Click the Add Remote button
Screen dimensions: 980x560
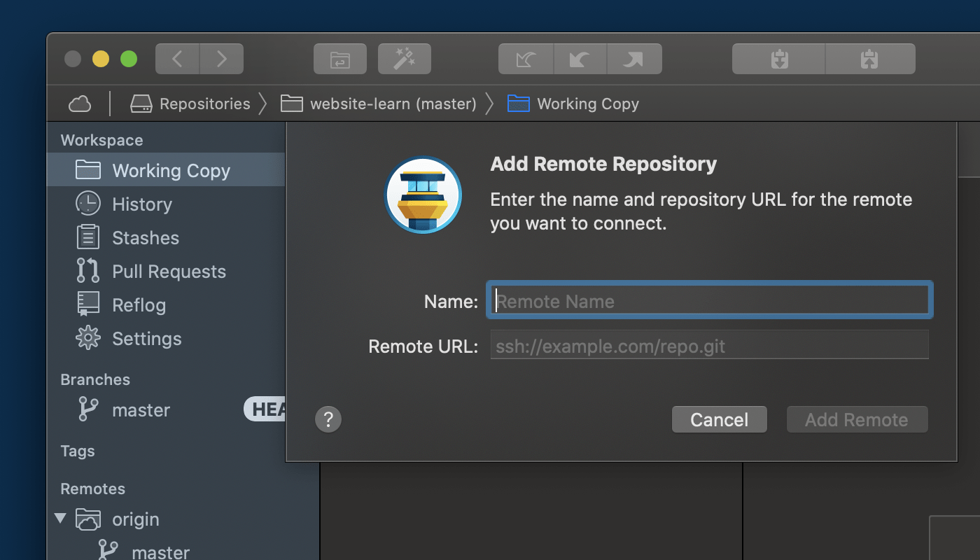coord(857,419)
